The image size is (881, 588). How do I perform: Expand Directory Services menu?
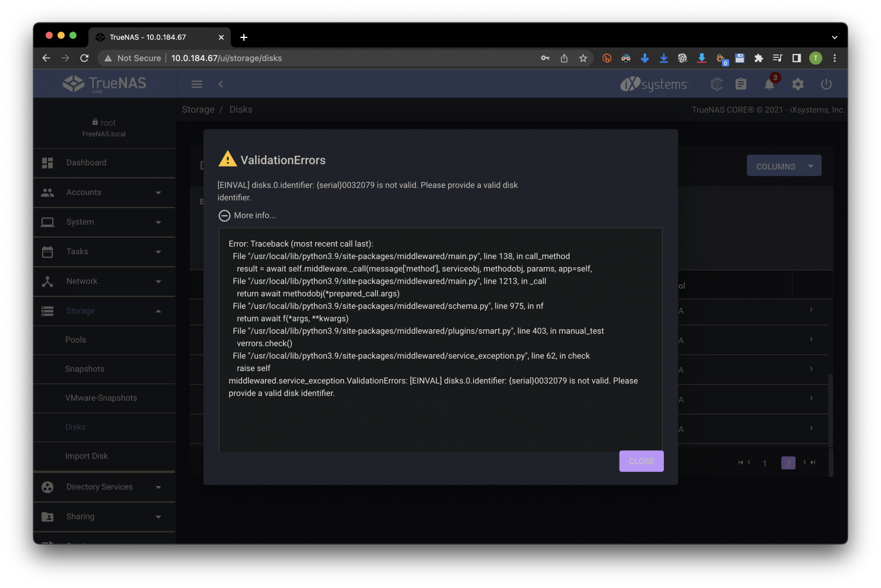[x=104, y=487]
